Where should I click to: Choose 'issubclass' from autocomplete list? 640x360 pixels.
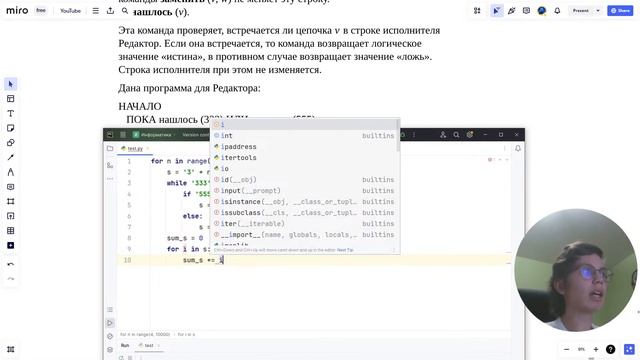304,213
